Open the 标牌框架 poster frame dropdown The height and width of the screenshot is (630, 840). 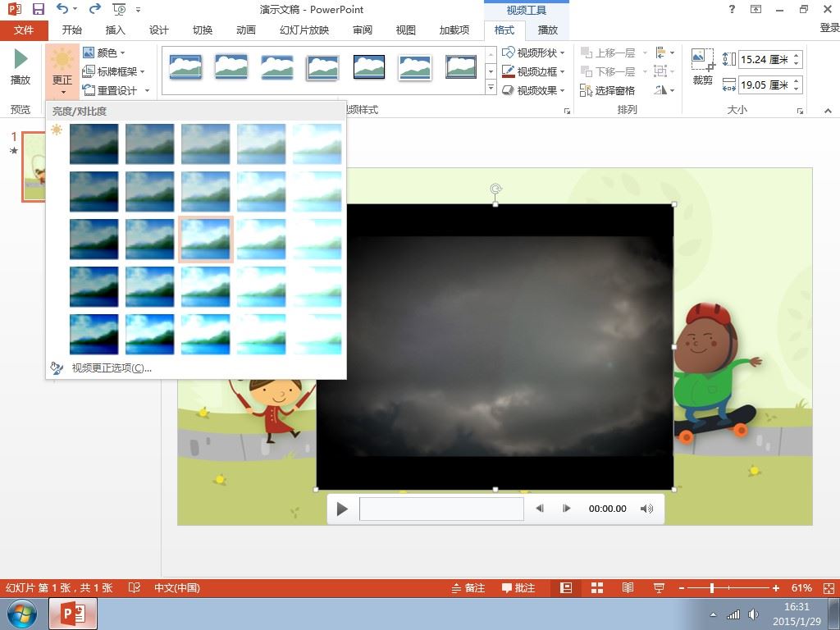113,71
